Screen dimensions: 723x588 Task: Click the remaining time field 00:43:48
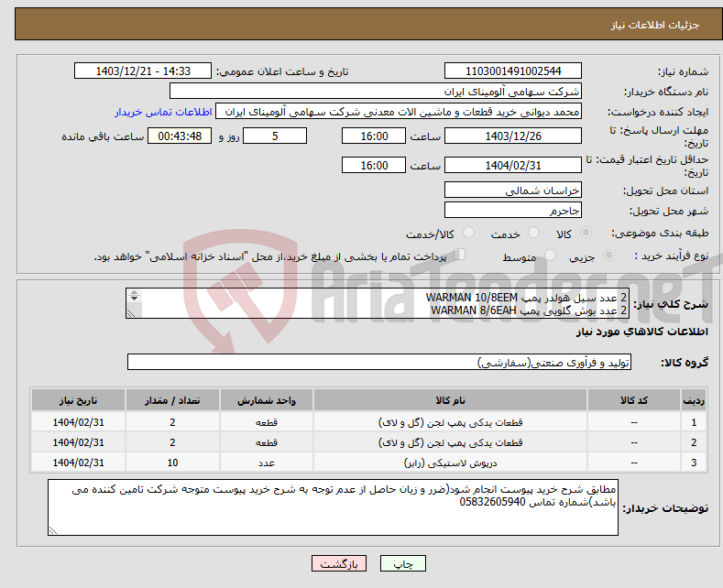pyautogui.click(x=180, y=136)
